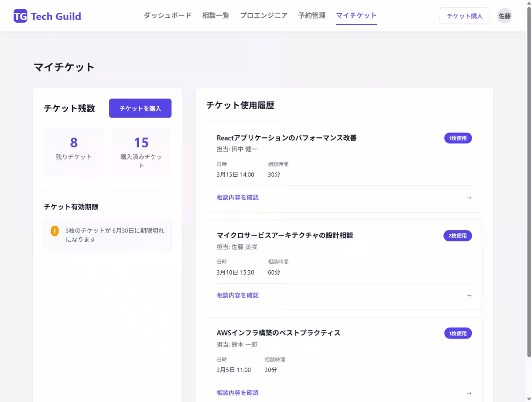Viewport: 532px width, 402px height.
Task: Go to the 予約管理 section
Action: [x=312, y=15]
